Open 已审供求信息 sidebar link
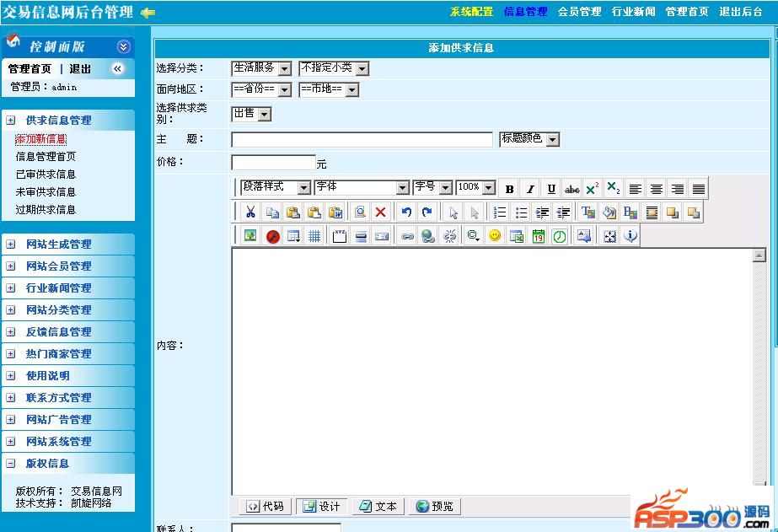Screen dimensions: 778x532 46,175
